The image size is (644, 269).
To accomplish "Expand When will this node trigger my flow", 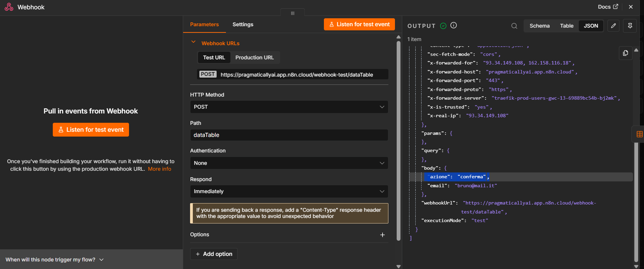I will [x=55, y=260].
